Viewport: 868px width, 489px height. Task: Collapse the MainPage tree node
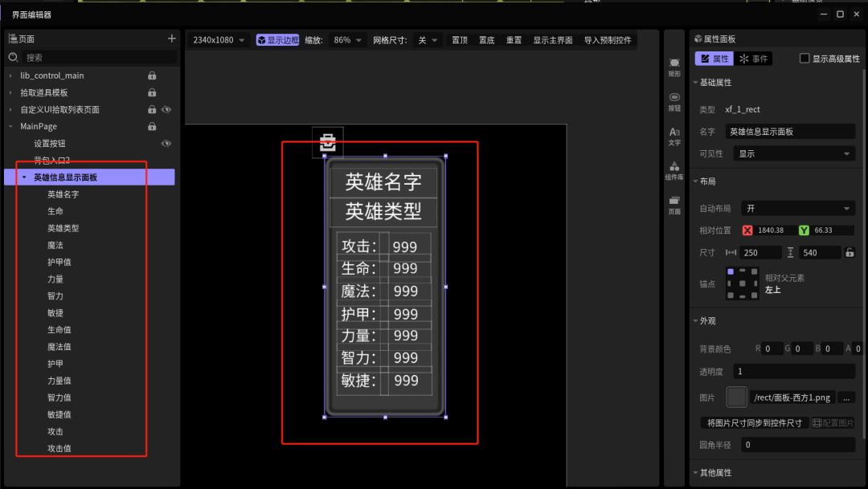coord(10,127)
